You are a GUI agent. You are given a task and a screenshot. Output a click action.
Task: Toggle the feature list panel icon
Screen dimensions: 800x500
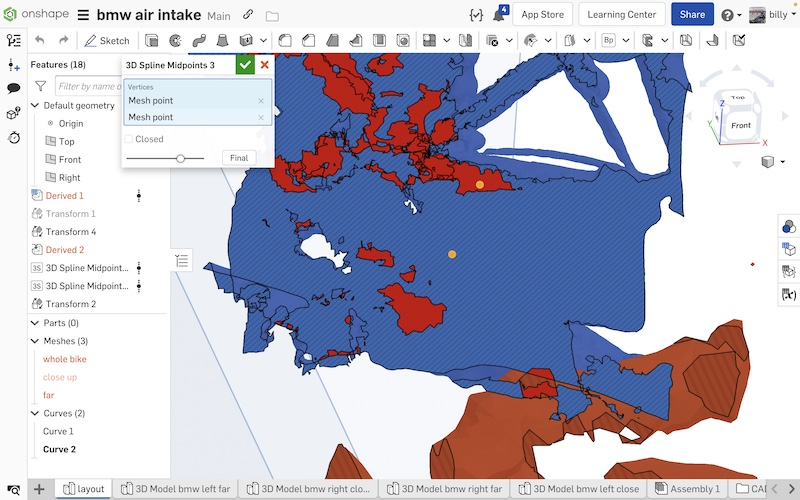pyautogui.click(x=14, y=40)
